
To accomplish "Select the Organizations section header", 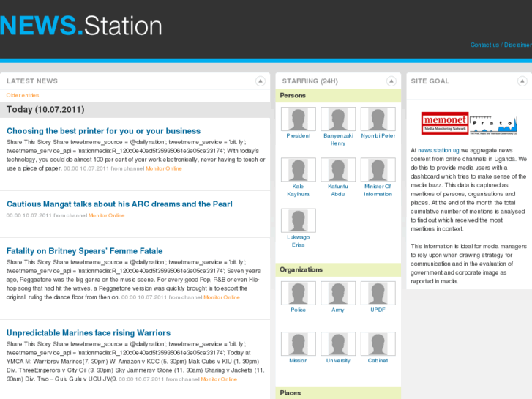I will (x=338, y=269).
